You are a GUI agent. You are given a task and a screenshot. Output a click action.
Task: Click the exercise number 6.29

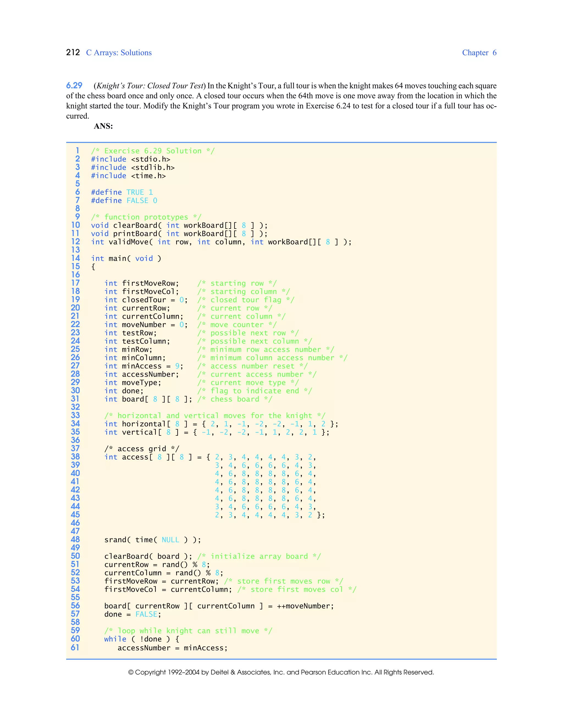click(74, 86)
